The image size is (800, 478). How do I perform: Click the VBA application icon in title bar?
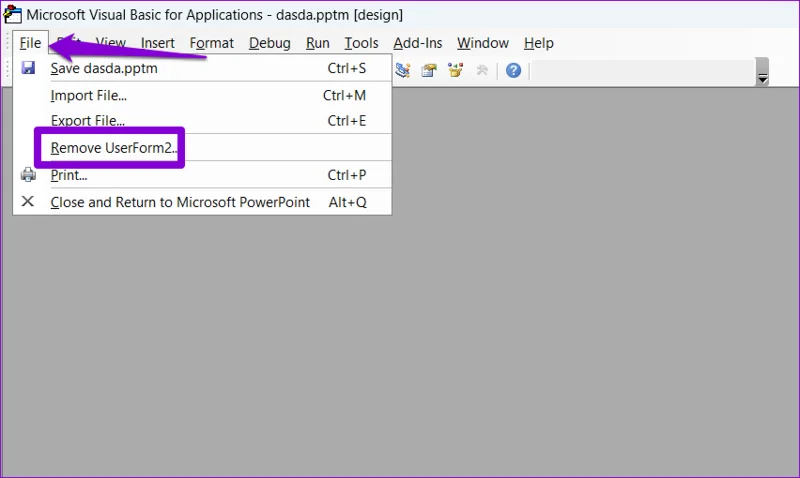(12, 14)
